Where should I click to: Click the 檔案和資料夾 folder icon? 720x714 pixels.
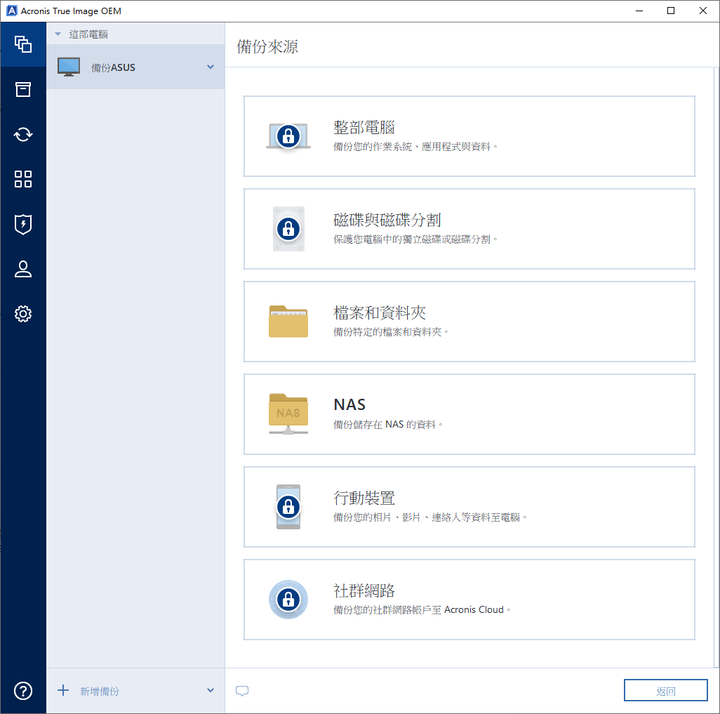(288, 321)
